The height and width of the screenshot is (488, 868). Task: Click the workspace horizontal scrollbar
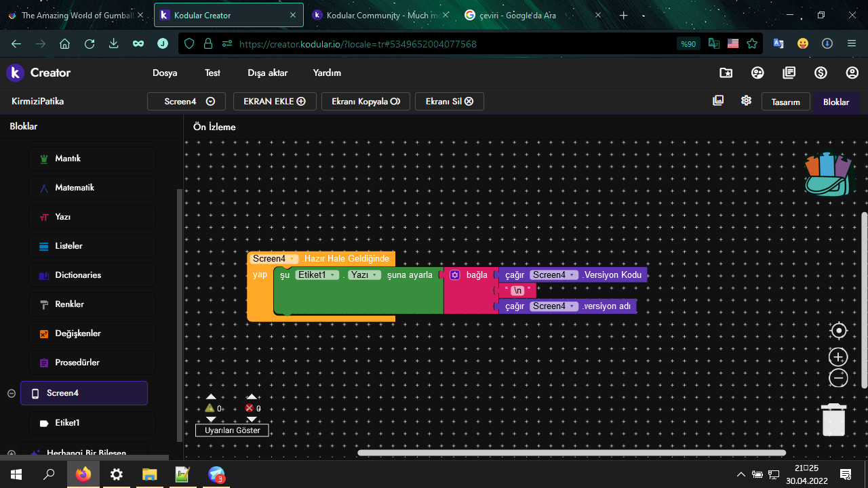572,453
